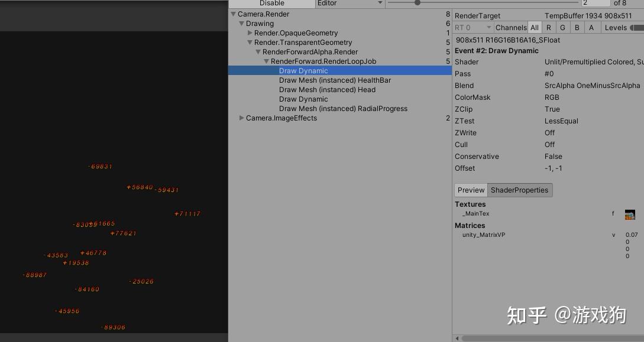Viewport: 644px width, 342px height.
Task: Toggle the R channel button
Action: click(x=548, y=27)
